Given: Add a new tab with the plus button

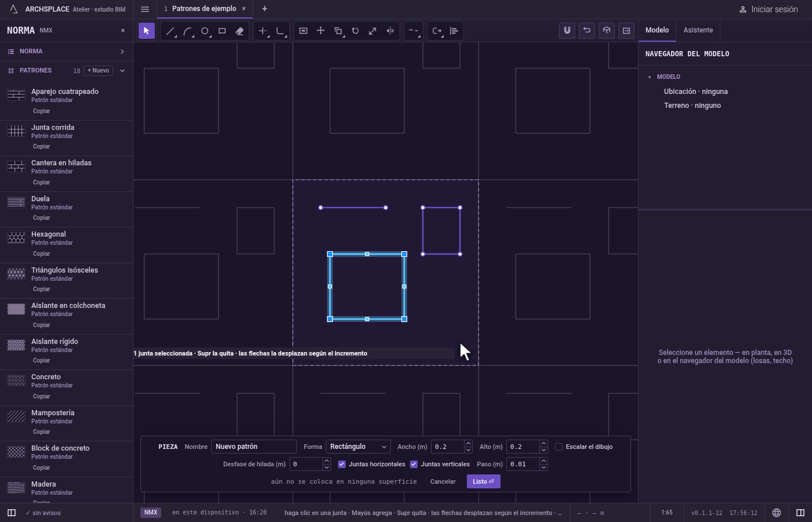Looking at the screenshot, I should (x=264, y=9).
